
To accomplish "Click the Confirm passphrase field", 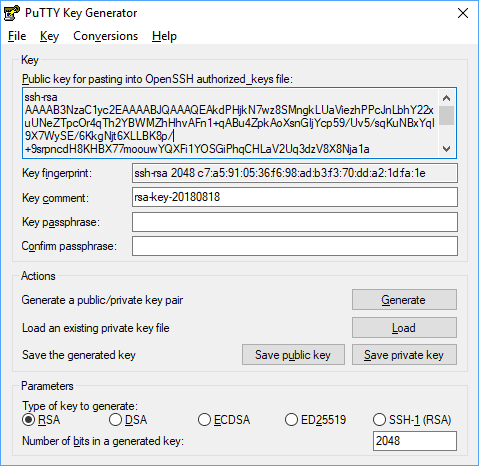I will tap(295, 246).
